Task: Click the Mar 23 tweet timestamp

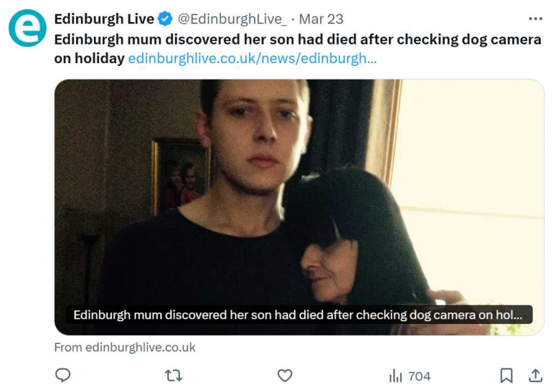Action: 321,19
